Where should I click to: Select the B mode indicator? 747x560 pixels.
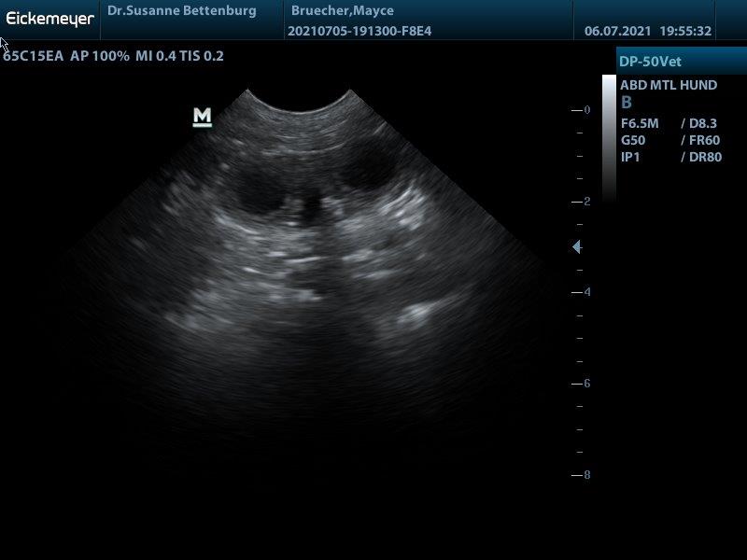tap(627, 103)
